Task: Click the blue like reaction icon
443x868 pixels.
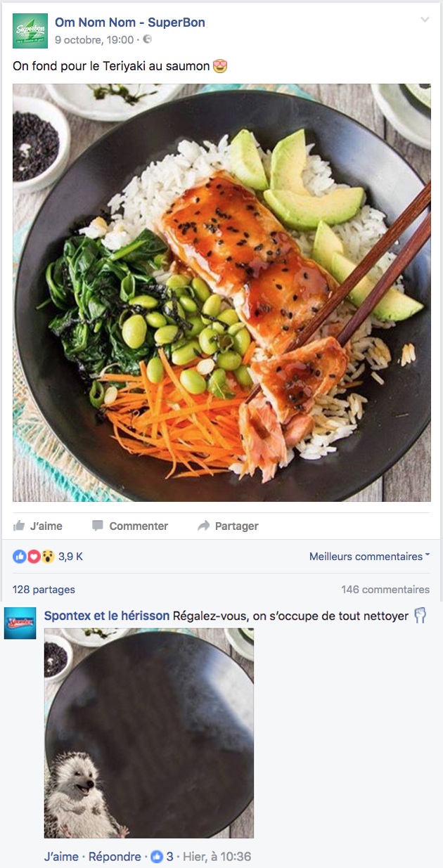Action: (20, 557)
